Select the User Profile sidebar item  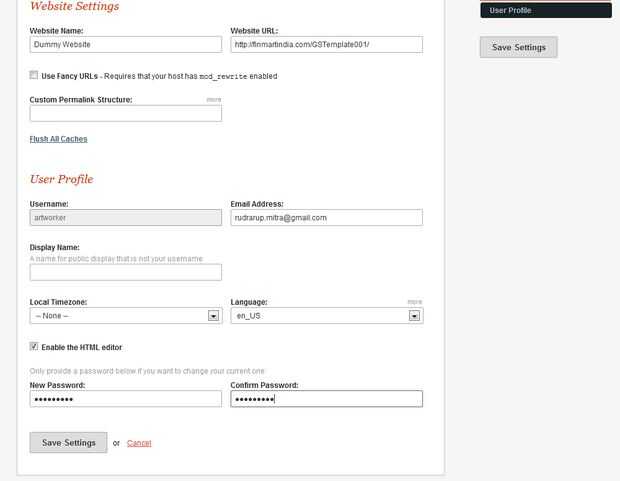tap(546, 11)
